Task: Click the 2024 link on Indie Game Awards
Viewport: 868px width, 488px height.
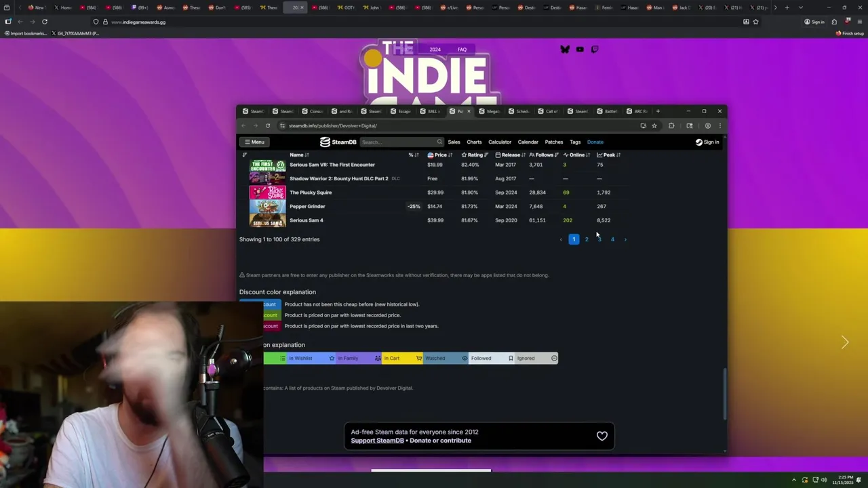Action: pyautogui.click(x=435, y=49)
